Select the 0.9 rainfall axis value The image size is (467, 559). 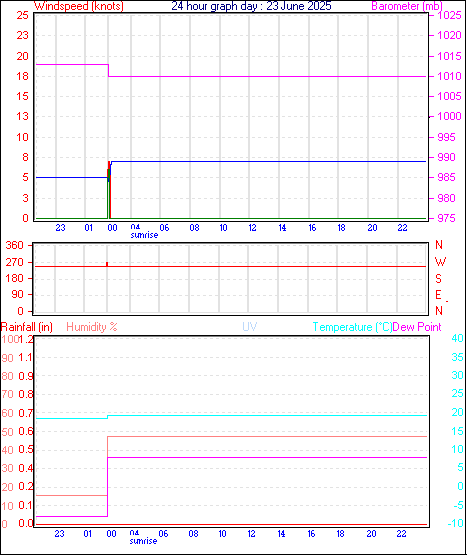click(x=26, y=376)
